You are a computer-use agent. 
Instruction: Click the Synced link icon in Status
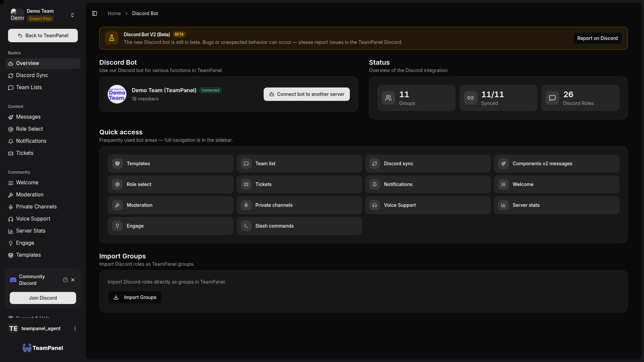(x=471, y=98)
